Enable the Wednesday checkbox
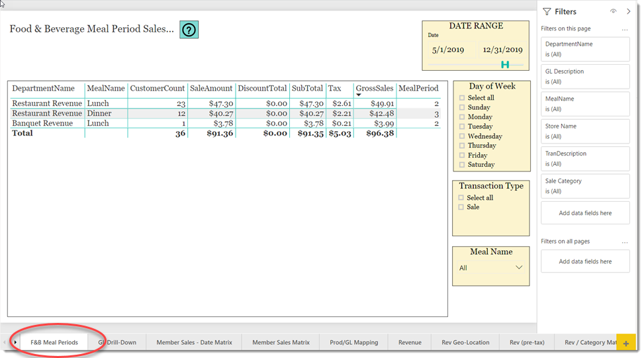Image resolution: width=644 pixels, height=358 pixels. [x=461, y=136]
